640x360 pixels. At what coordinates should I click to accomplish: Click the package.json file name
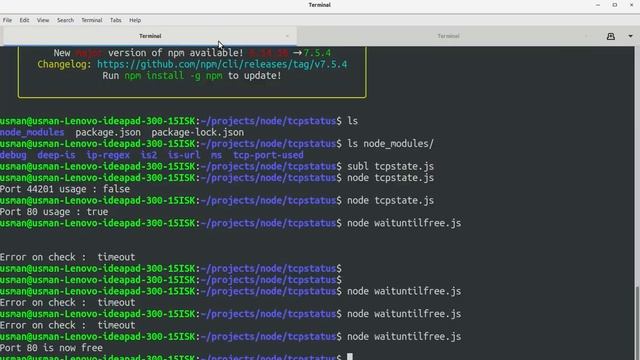point(108,132)
